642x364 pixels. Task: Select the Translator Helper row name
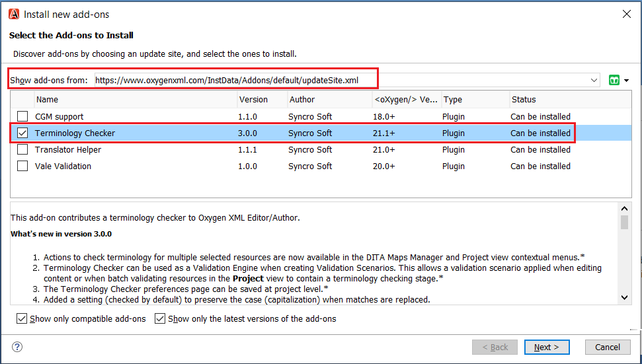(68, 150)
